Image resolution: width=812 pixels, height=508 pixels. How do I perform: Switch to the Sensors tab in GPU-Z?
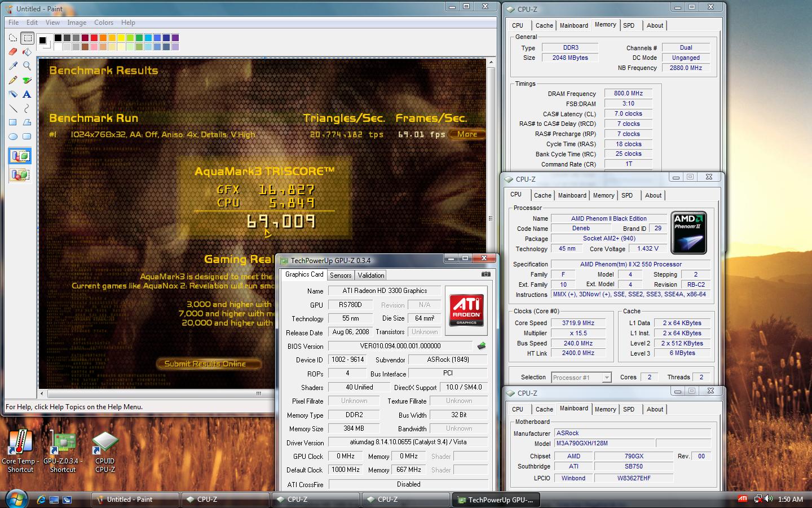[341, 275]
